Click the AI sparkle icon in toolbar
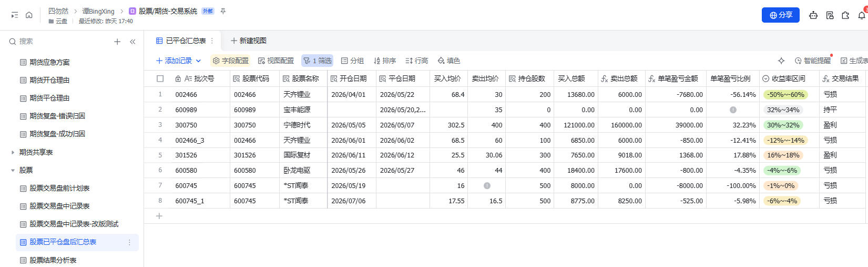The image size is (868, 267). tap(781, 61)
